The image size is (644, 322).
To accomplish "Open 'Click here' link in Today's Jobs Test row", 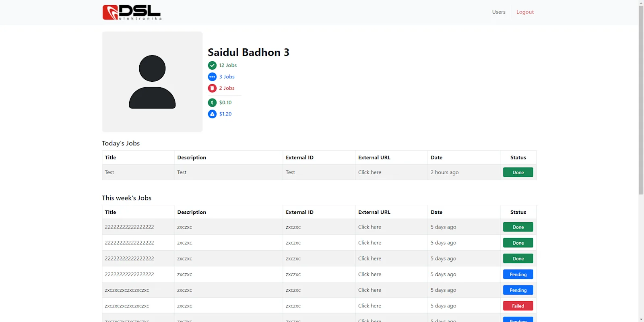I will [x=369, y=172].
